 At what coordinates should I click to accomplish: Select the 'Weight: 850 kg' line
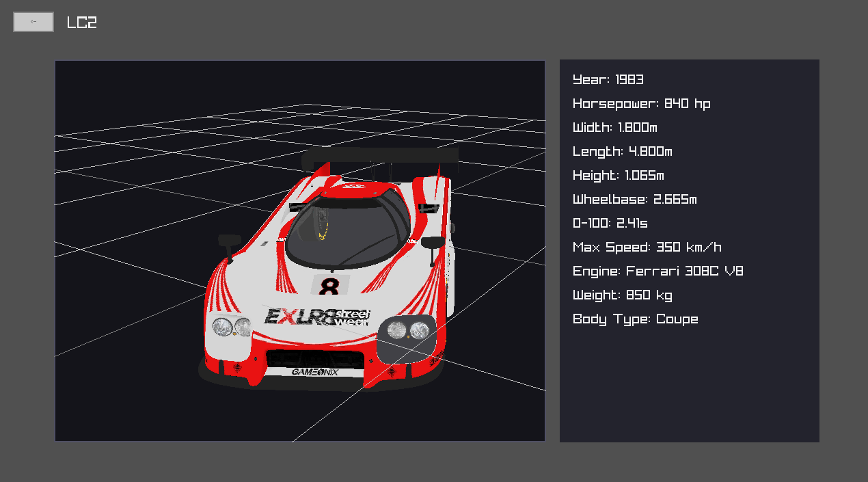(x=623, y=295)
